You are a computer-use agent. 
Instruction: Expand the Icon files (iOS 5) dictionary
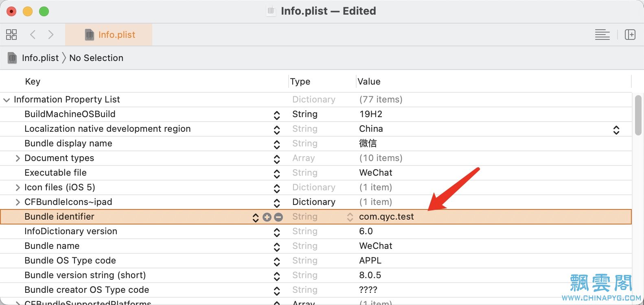tap(18, 187)
